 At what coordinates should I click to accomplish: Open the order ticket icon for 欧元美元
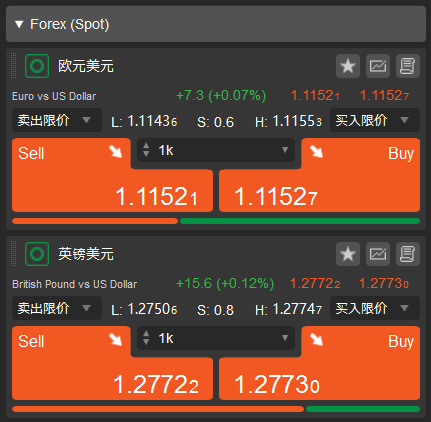[x=408, y=66]
